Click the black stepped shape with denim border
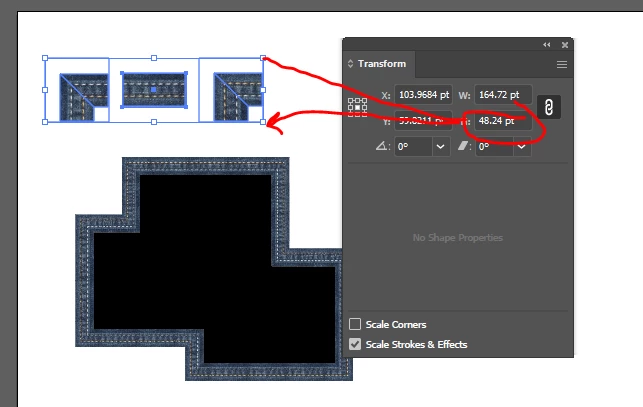Screen dimensions: 643x407 point(214,269)
